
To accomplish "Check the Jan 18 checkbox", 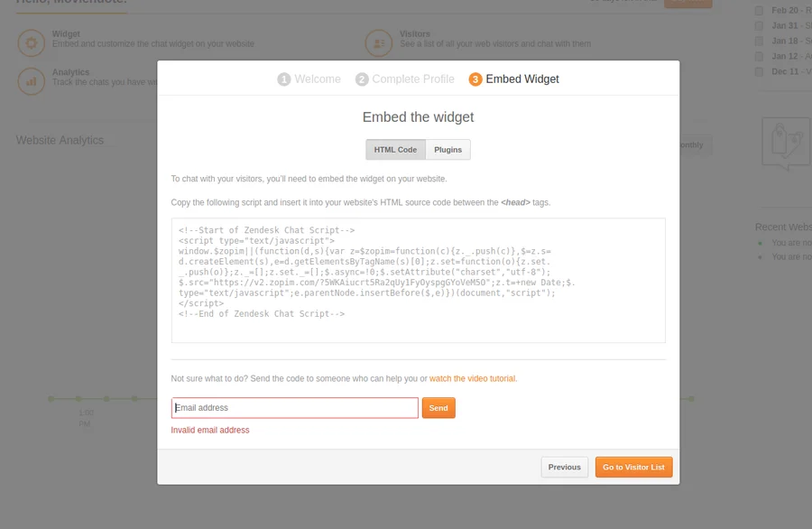I will pos(759,42).
